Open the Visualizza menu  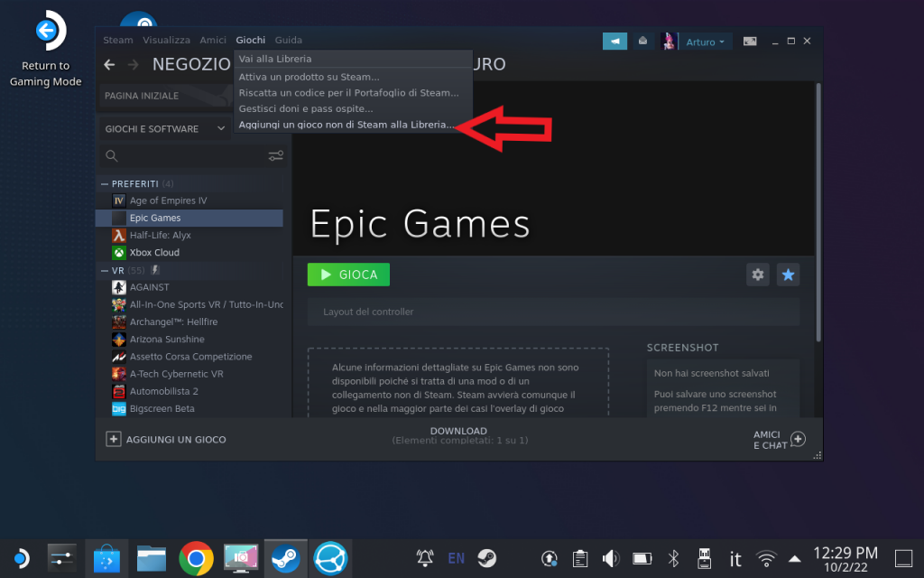(166, 40)
